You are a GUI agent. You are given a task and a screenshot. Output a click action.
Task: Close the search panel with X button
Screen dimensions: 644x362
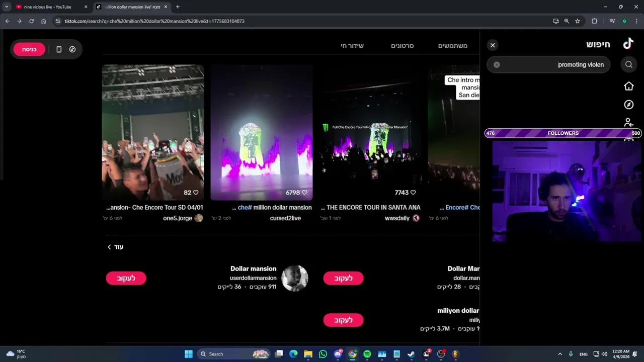pos(493,45)
